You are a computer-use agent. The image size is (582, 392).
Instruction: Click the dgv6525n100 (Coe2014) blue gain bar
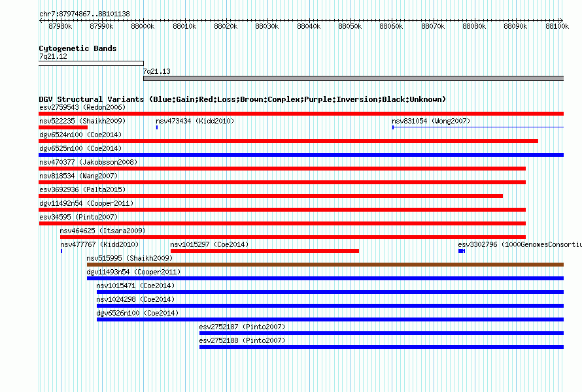tap(301, 155)
